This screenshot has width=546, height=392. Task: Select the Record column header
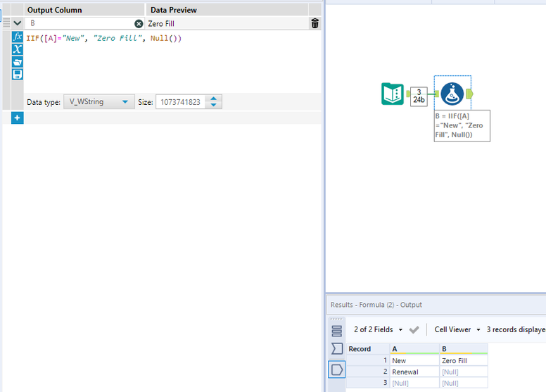(x=368, y=349)
